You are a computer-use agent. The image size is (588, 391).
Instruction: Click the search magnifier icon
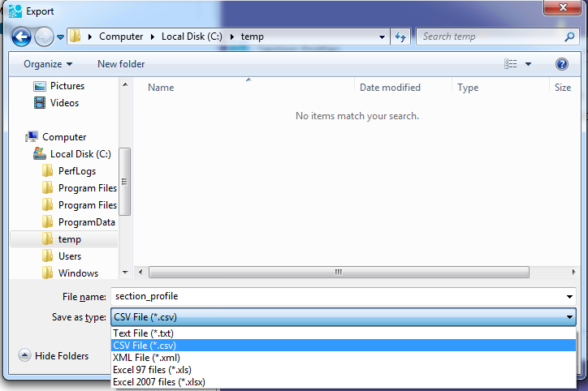(569, 37)
